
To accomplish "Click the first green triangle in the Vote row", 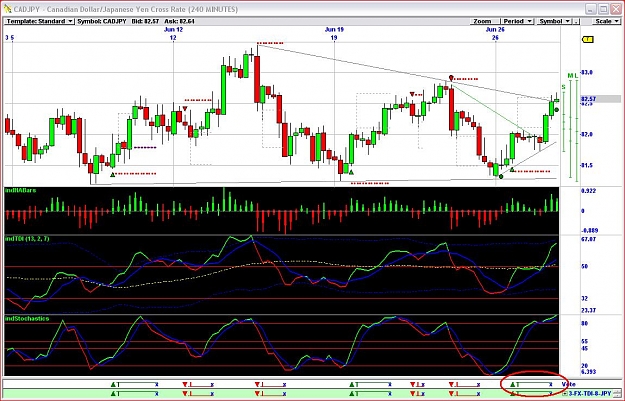I will (x=113, y=384).
